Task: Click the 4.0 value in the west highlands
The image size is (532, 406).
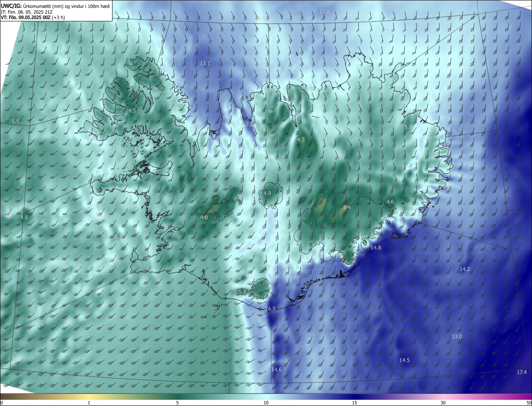Action: pos(204,218)
